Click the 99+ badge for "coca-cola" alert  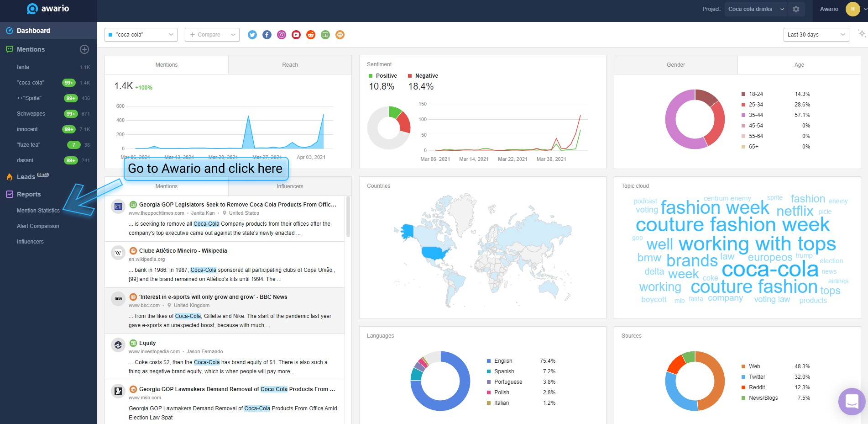[x=69, y=83]
